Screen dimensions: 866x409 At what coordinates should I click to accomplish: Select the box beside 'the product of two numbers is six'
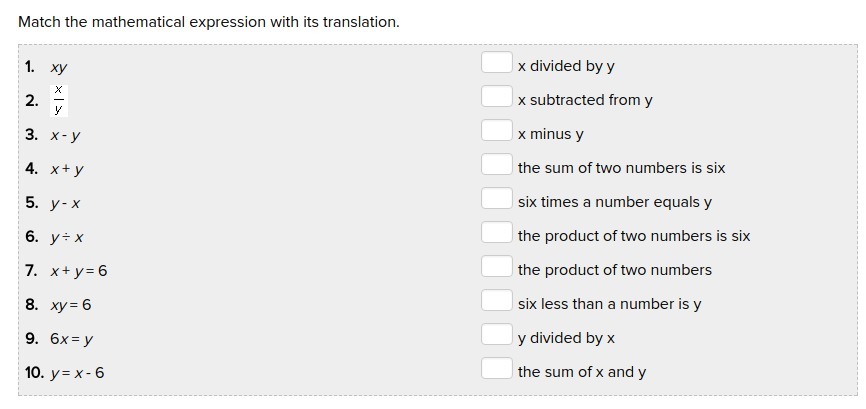[x=496, y=233]
